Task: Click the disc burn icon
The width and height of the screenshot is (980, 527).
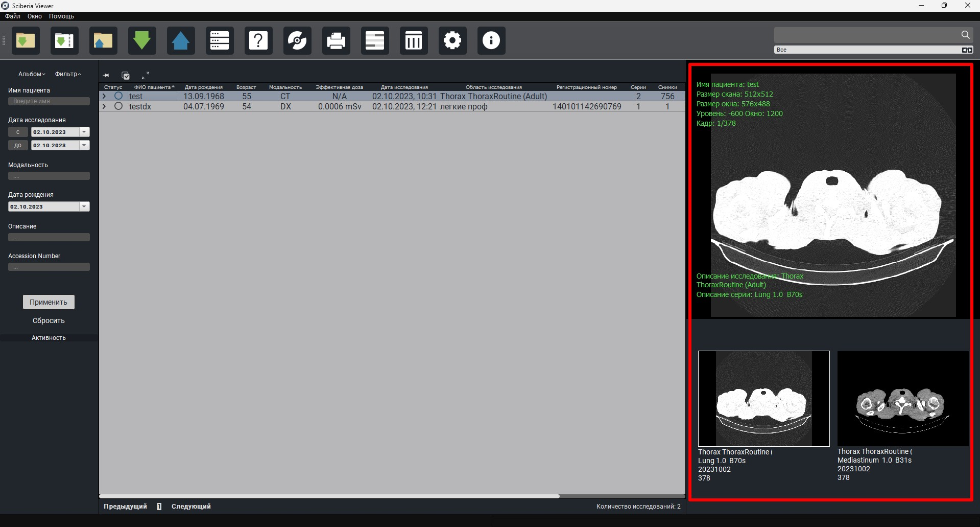Action: coord(297,40)
